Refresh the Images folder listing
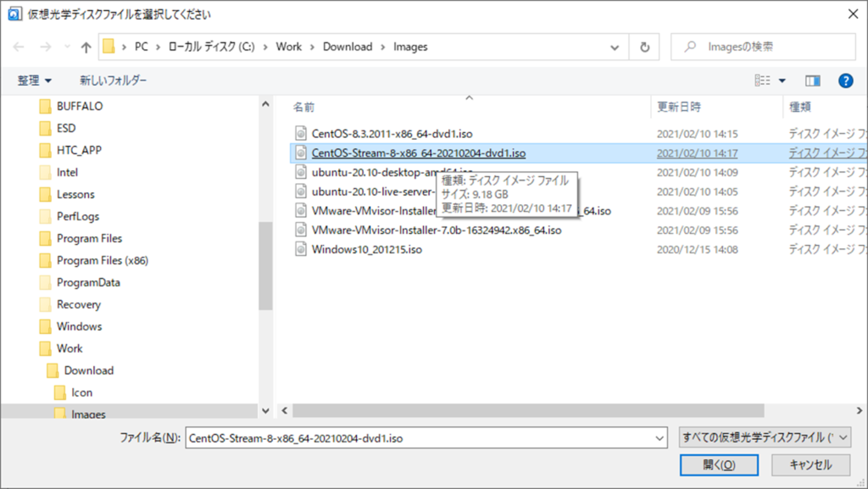The height and width of the screenshot is (489, 868). click(x=644, y=47)
